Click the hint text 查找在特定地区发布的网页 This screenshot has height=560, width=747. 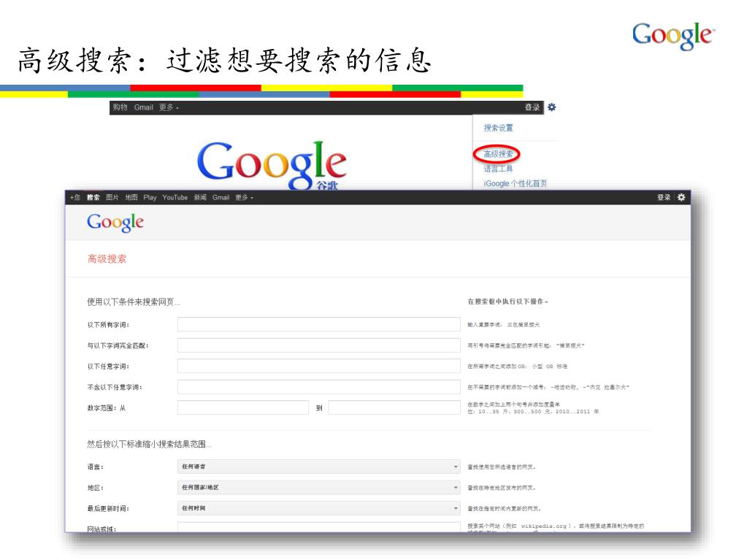(x=502, y=488)
